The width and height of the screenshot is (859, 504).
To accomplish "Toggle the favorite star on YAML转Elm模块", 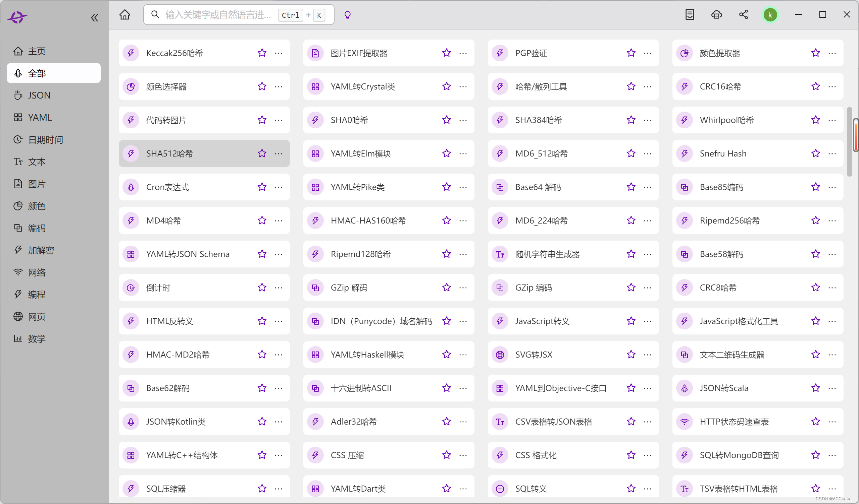I will [446, 153].
